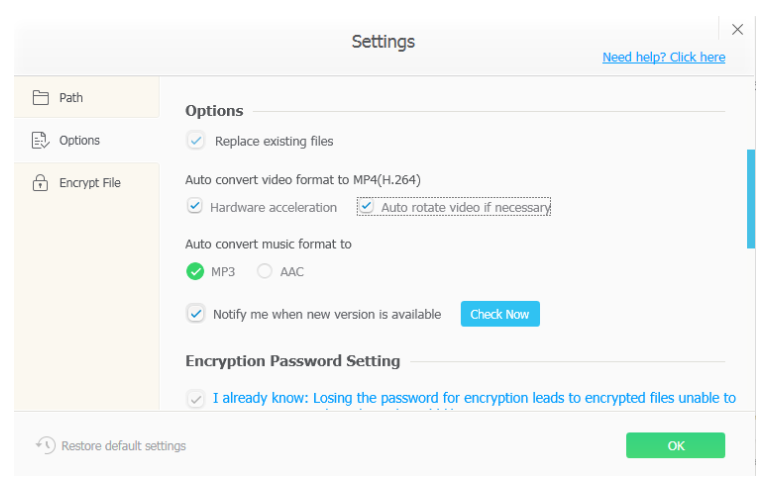Screen dimensions: 766x486
Task: Confirm settings with the OK button
Action: 675,445
